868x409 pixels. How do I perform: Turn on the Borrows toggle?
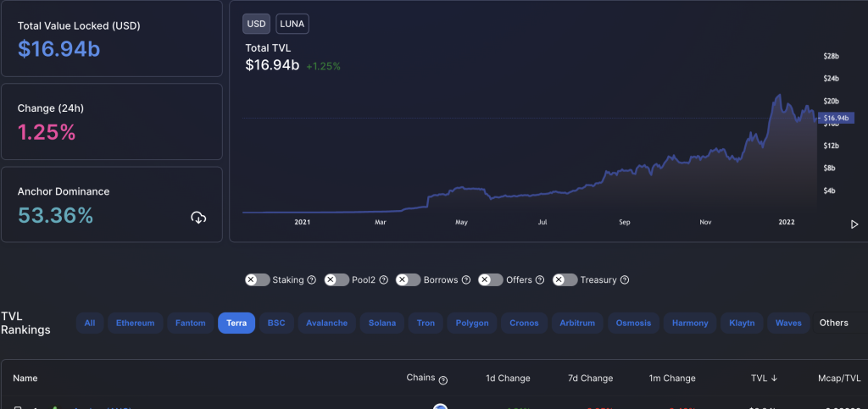pyautogui.click(x=408, y=279)
